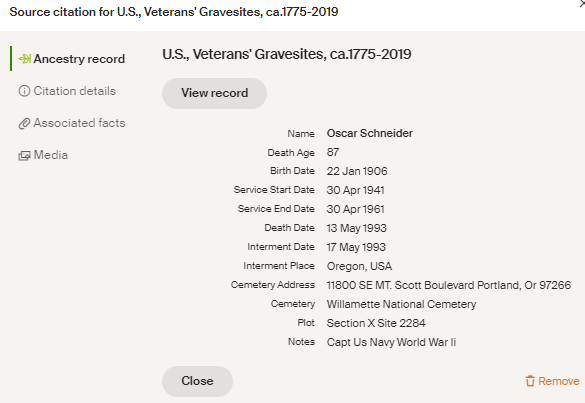Screen dimensions: 585x403
Task: Open the Ancestry record tab
Action: [x=72, y=59]
